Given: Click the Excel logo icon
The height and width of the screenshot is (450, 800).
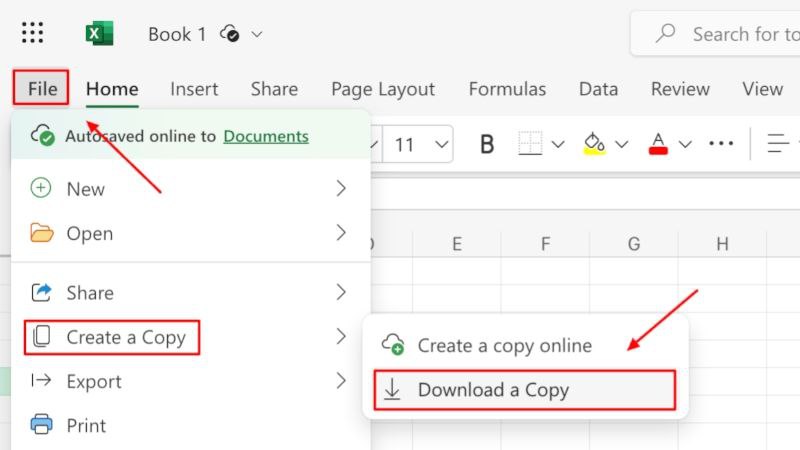Looking at the screenshot, I should [x=99, y=34].
